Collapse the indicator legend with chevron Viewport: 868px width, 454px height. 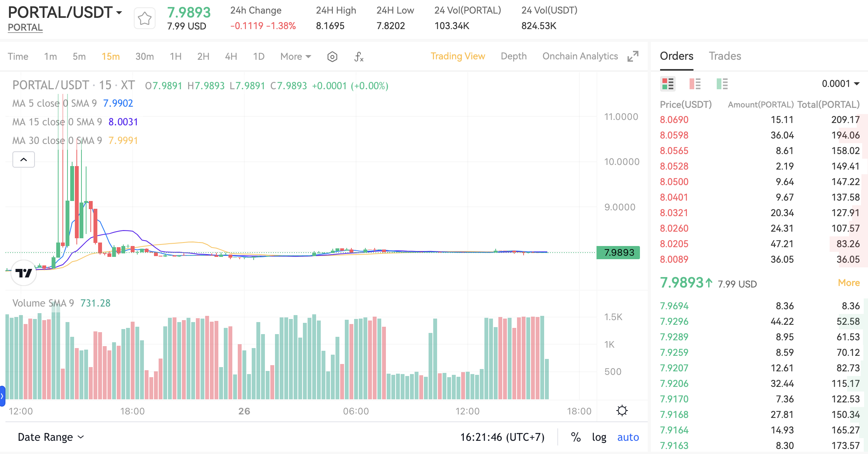[24, 159]
